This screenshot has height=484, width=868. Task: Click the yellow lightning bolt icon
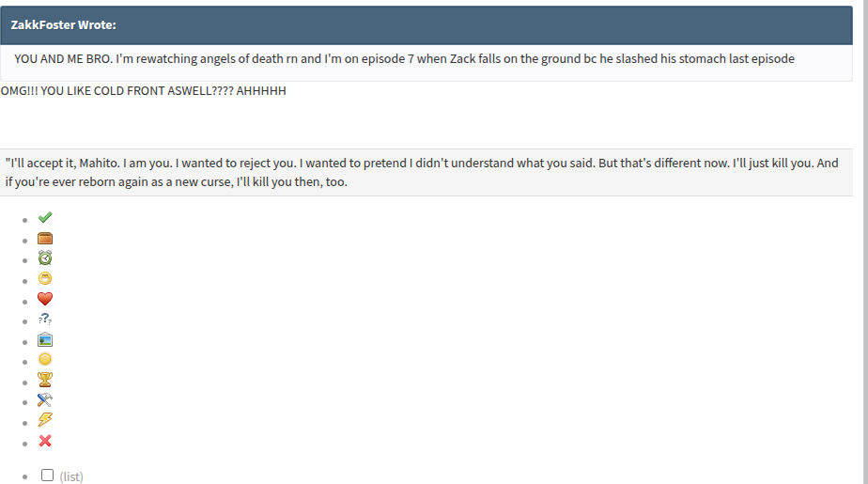45,420
